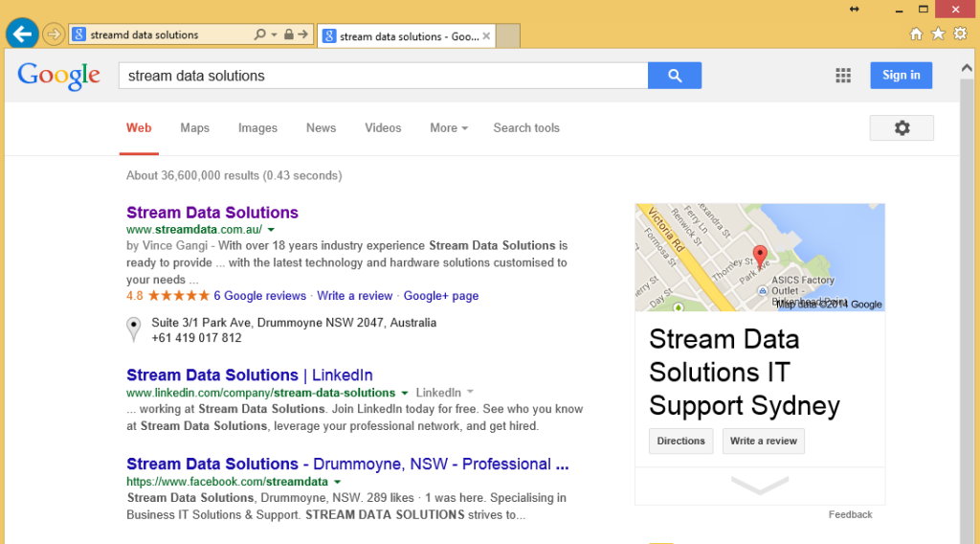This screenshot has width=980, height=544.
Task: Click the Google logo
Action: pos(58,77)
